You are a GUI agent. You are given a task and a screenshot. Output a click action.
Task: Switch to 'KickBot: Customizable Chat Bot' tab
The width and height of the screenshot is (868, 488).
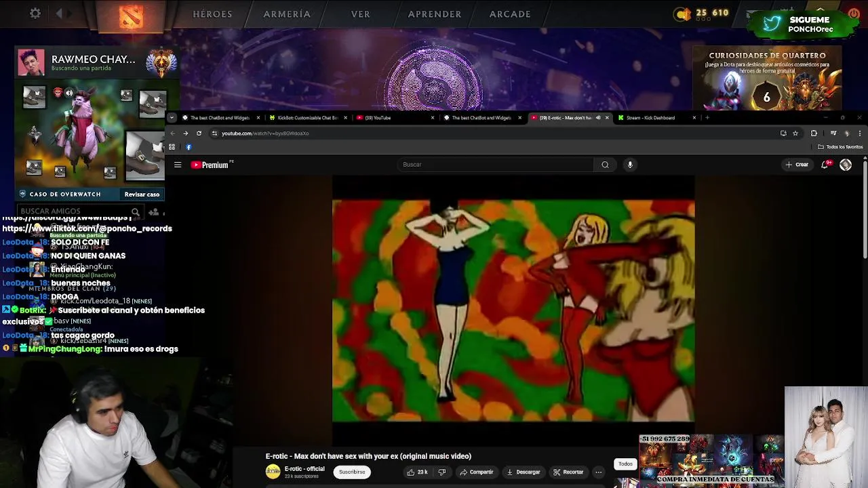pyautogui.click(x=307, y=118)
